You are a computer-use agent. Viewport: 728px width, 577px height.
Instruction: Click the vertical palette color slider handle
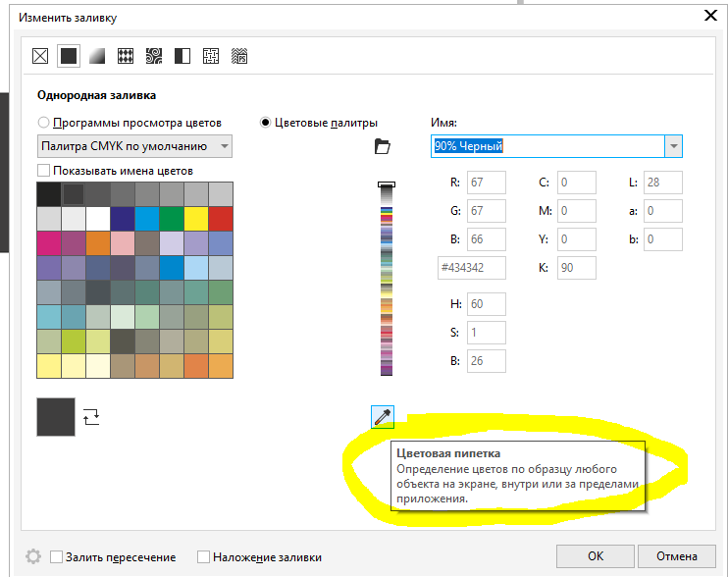[387, 184]
